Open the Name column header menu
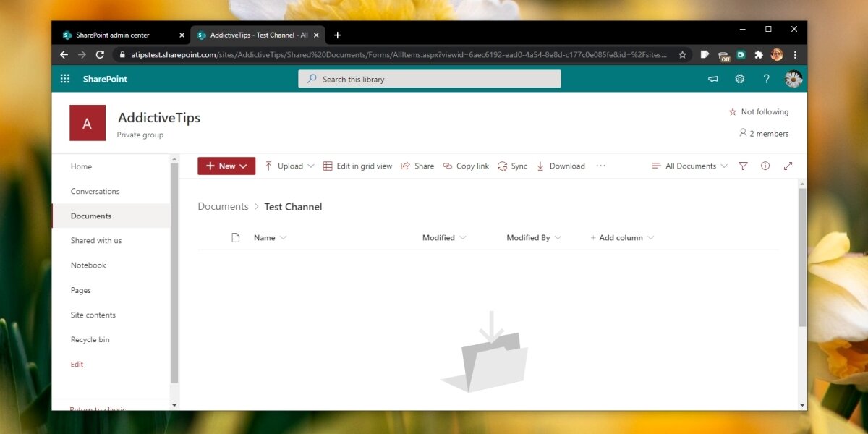 coord(270,237)
